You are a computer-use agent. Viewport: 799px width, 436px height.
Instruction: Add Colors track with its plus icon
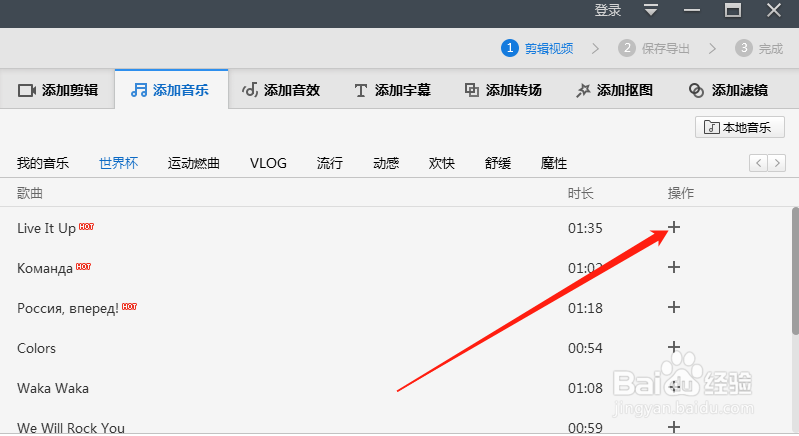(674, 347)
